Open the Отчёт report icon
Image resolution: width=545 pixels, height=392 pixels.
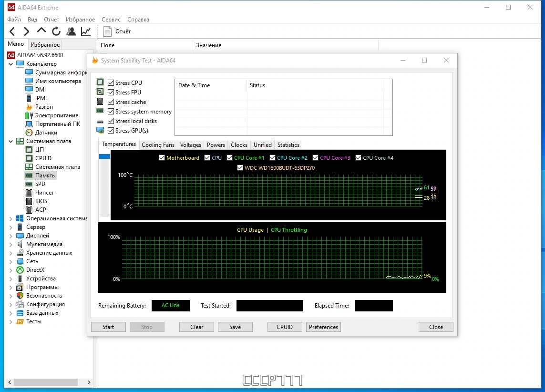107,31
